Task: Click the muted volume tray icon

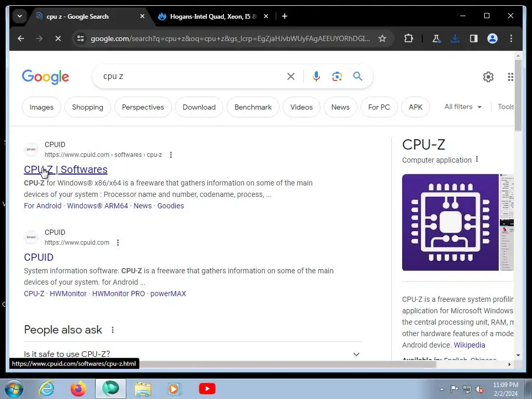Action: click(x=480, y=389)
